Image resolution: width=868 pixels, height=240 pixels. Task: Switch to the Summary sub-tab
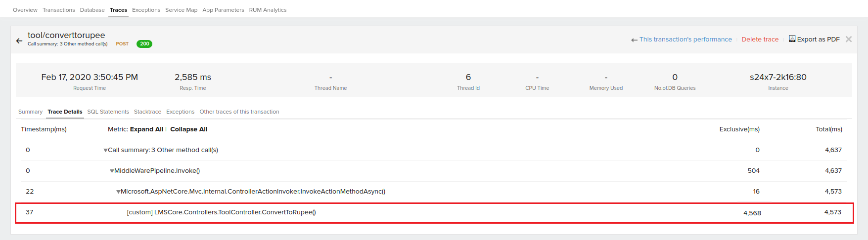(30, 112)
